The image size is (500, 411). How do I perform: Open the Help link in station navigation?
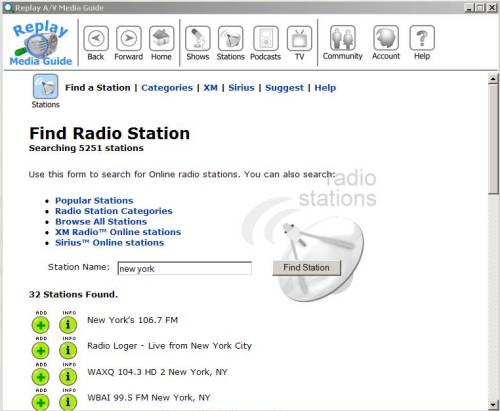tap(325, 88)
